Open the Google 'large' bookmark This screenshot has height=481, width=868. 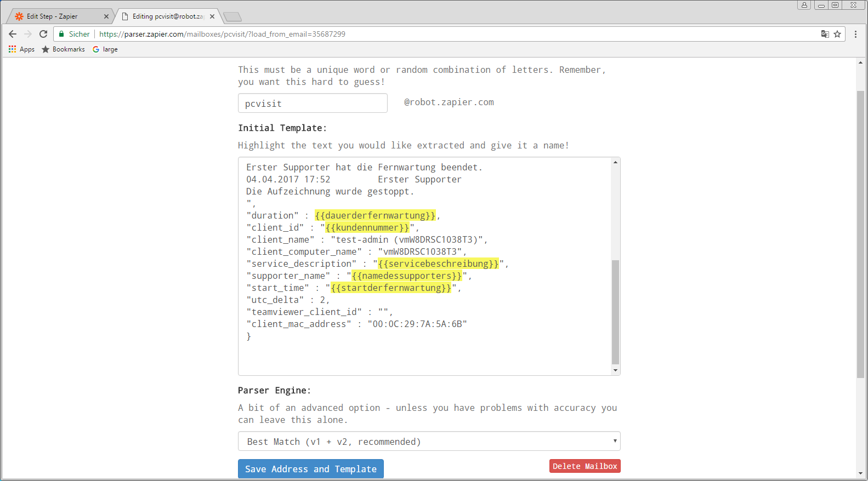tap(105, 49)
